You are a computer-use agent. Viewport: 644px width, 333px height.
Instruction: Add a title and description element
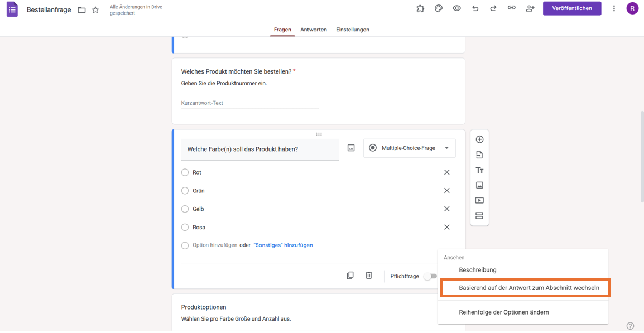click(479, 170)
